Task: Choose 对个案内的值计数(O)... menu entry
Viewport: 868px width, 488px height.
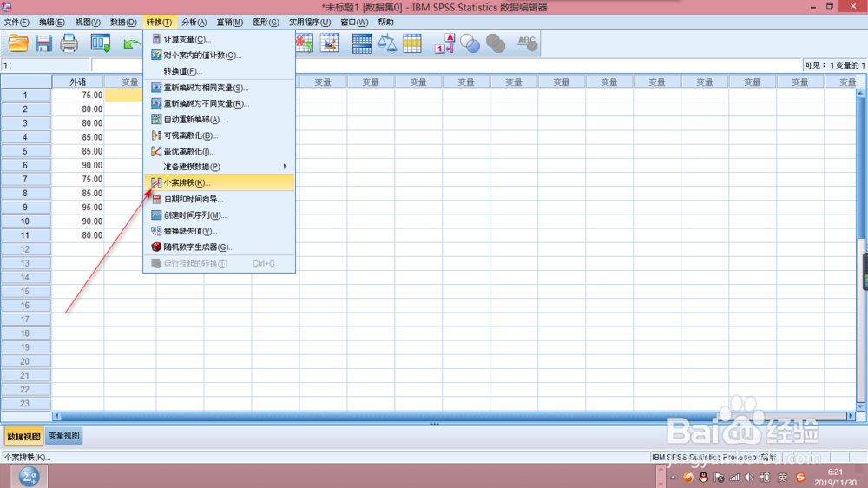Action: tap(219, 56)
